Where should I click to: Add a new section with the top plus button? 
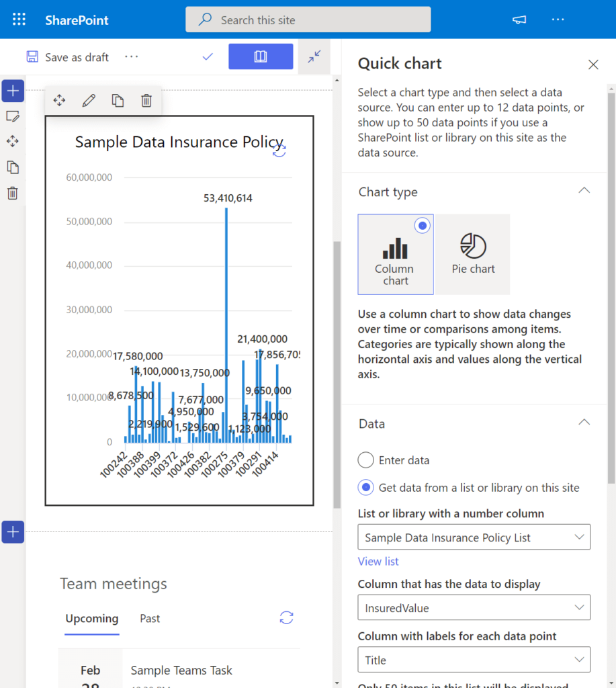[x=13, y=91]
